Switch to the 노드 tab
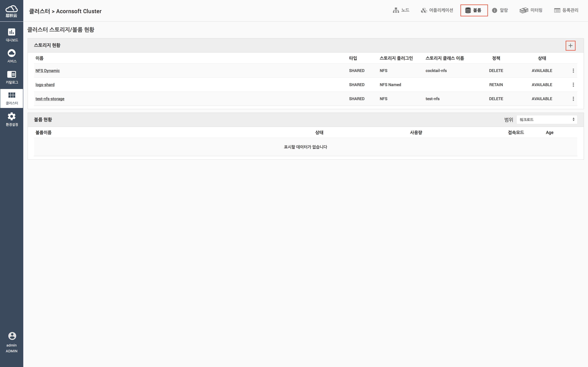 (x=401, y=10)
